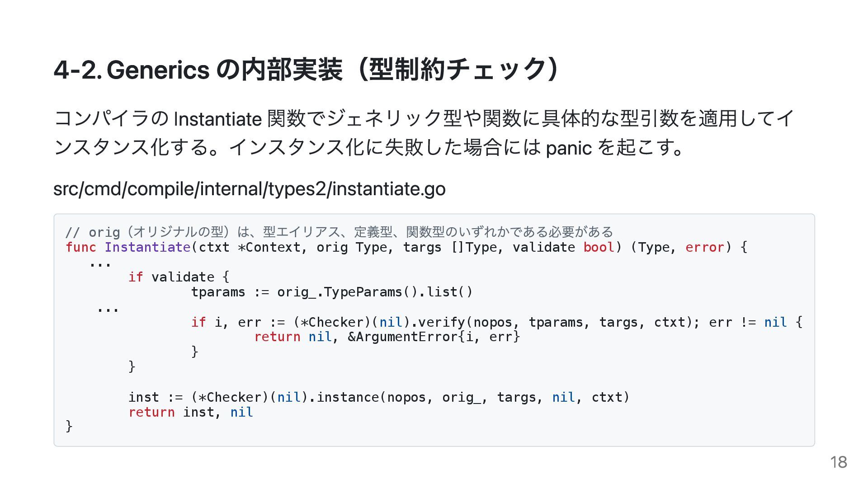Click the file path src/cmd/compile/internal/types2/instantiate.go
The width and height of the screenshot is (868, 488).
250,189
